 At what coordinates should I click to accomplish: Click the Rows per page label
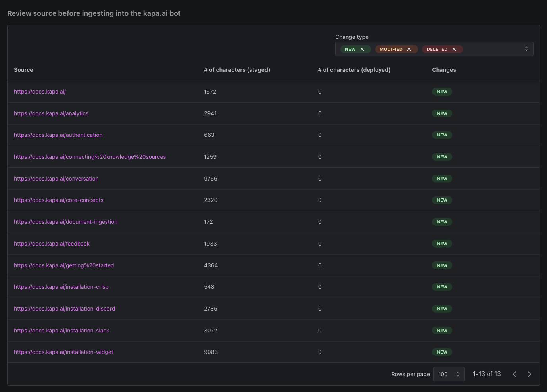(411, 374)
